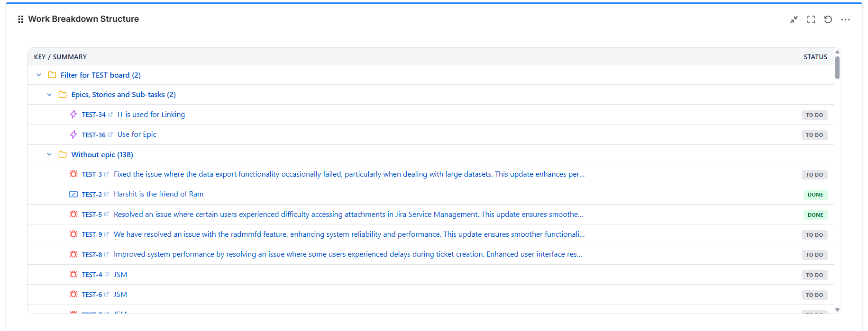Click the bug icon beside TEST-9
This screenshot has height=331, width=868.
pos(73,234)
